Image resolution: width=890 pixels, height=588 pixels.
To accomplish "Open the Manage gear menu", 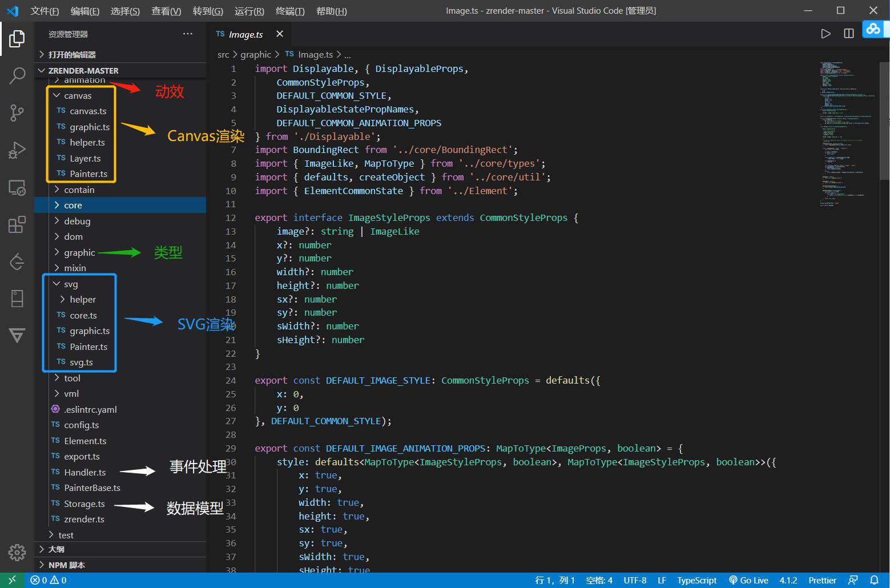I will pos(17,552).
